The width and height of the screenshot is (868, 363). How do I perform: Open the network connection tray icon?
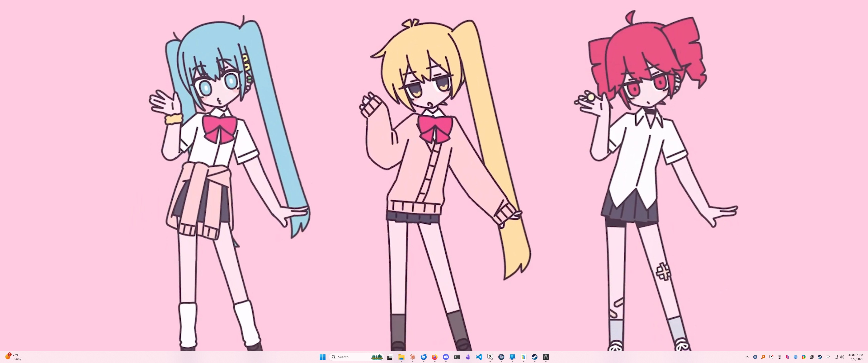[836, 357]
